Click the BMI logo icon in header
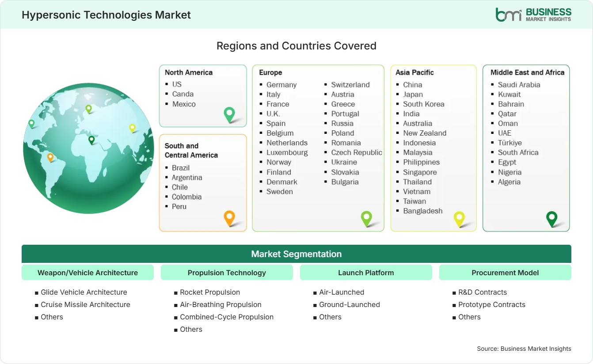593x364 pixels. point(509,14)
